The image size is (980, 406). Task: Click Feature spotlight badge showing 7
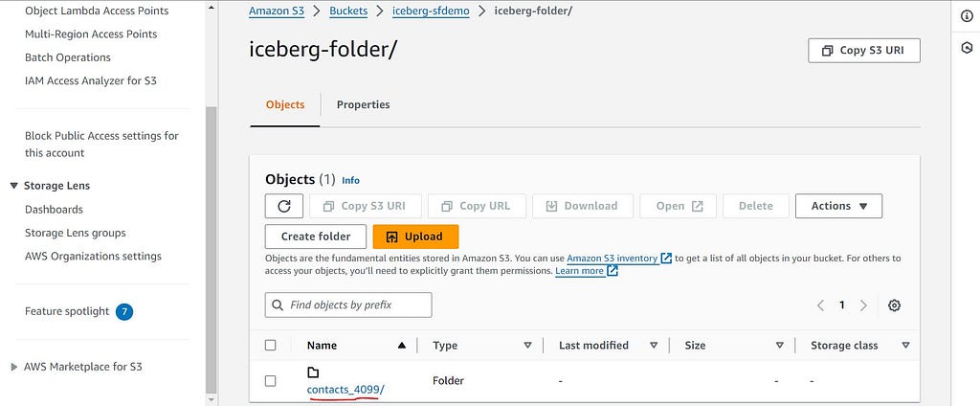(x=124, y=311)
